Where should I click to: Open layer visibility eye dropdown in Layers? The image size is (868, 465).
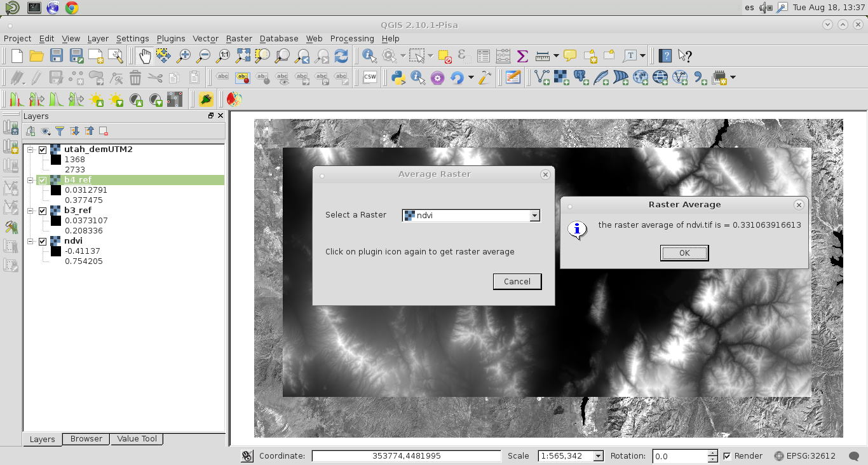coord(45,131)
